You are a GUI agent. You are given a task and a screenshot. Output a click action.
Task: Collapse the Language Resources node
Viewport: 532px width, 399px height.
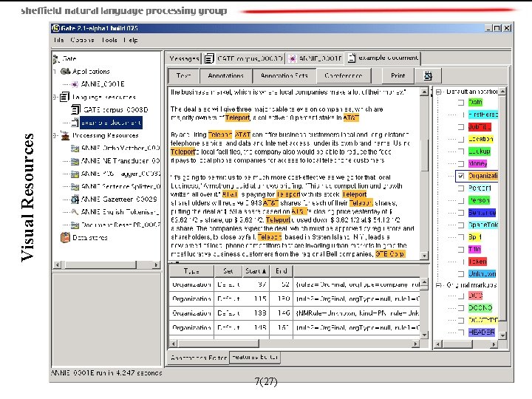point(55,97)
